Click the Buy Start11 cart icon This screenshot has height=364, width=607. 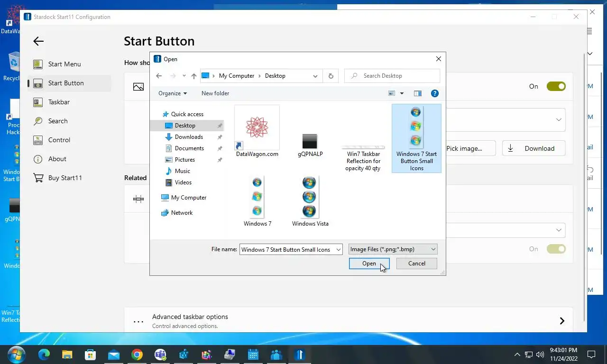pyautogui.click(x=38, y=178)
